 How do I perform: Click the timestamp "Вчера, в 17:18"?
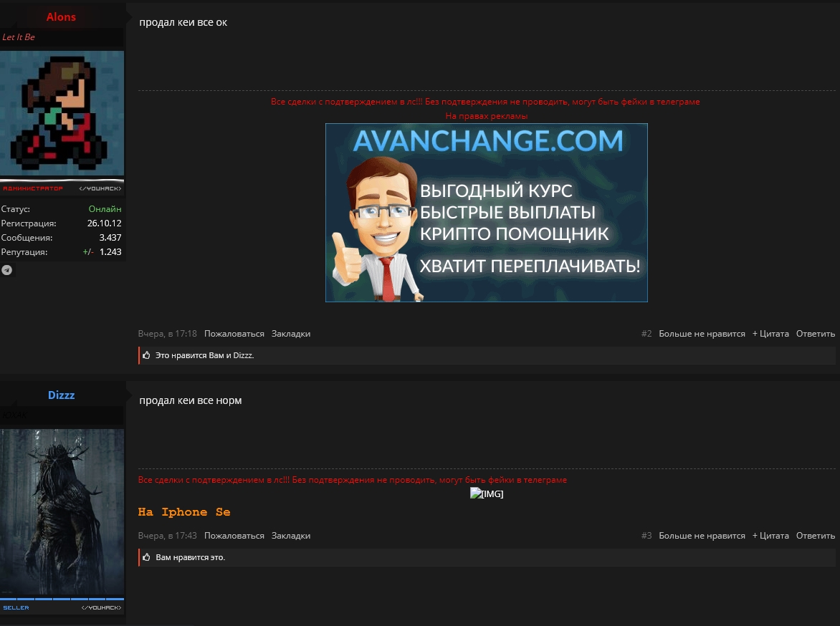167,334
